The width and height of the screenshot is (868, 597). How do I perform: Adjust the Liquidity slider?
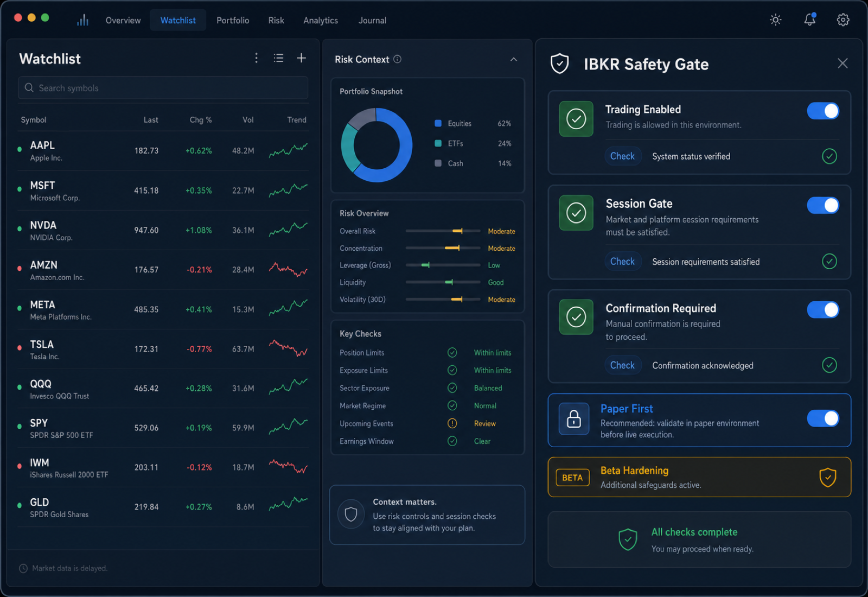pos(443,282)
